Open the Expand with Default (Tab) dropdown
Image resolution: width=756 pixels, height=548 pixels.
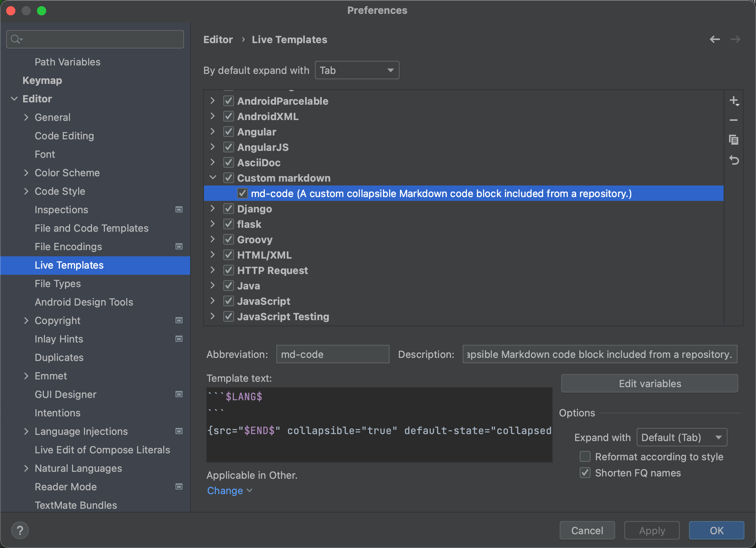[681, 438]
